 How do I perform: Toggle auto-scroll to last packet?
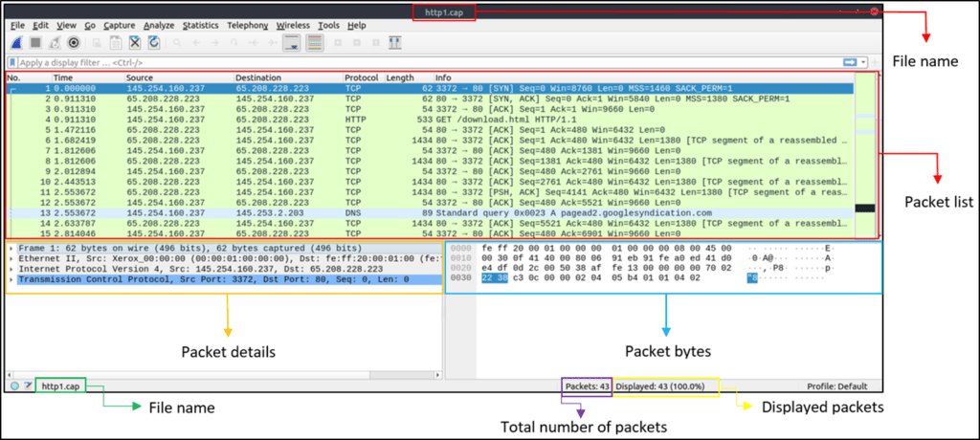(290, 43)
